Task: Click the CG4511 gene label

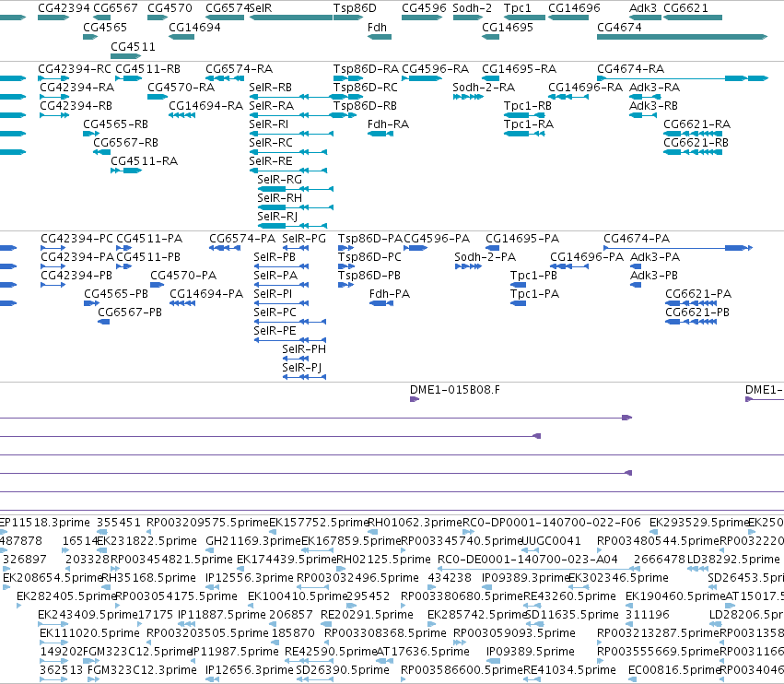Action: coord(133,47)
